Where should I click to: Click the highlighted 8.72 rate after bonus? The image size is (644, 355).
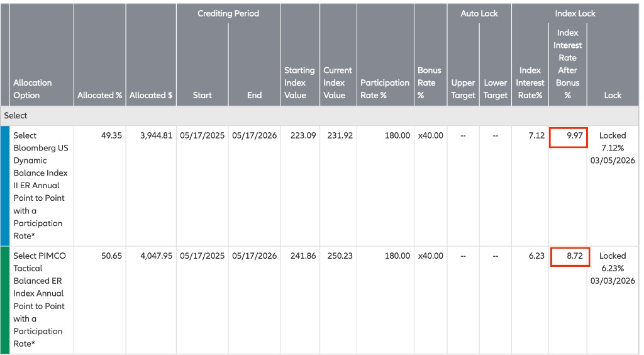click(x=569, y=256)
